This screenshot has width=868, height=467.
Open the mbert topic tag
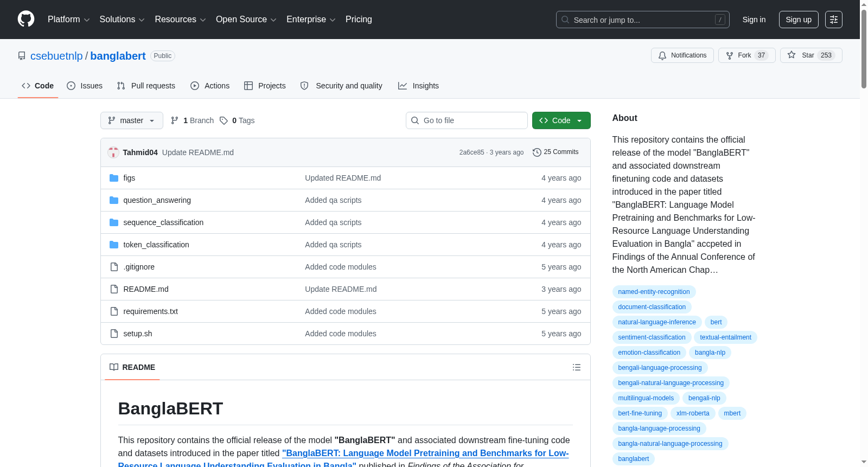(x=732, y=413)
